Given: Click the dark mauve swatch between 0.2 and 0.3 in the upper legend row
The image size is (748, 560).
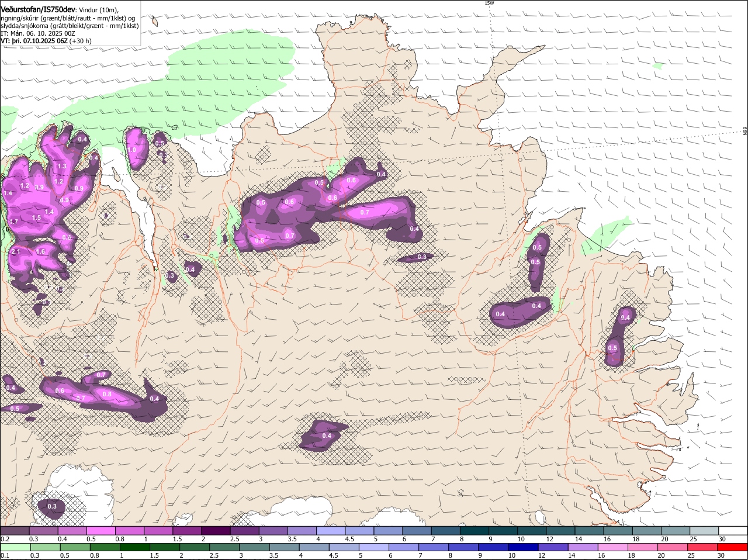Looking at the screenshot, I should [x=15, y=530].
